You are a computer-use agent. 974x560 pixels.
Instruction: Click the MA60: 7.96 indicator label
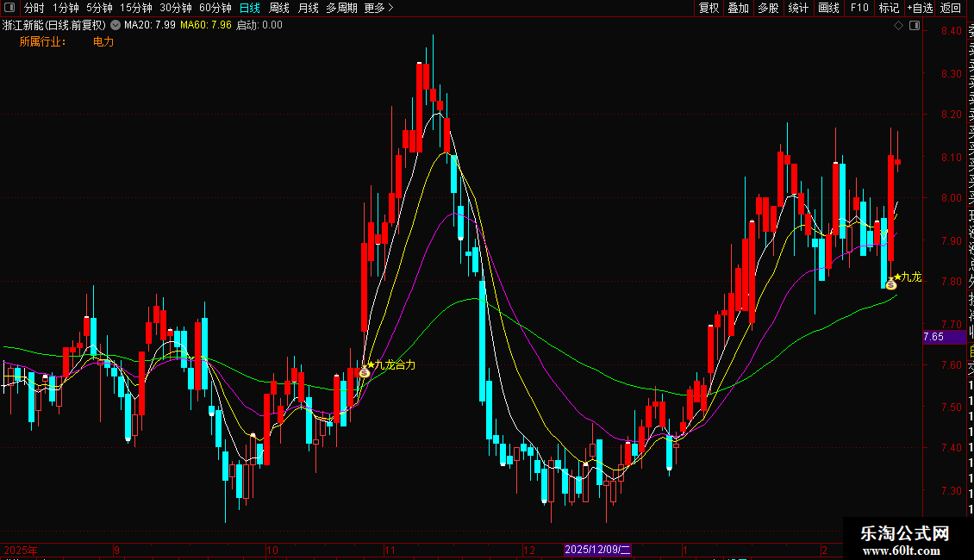(206, 26)
